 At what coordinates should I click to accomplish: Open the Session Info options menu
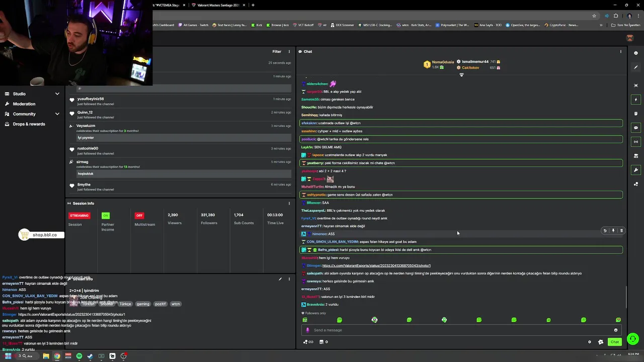coord(289,203)
